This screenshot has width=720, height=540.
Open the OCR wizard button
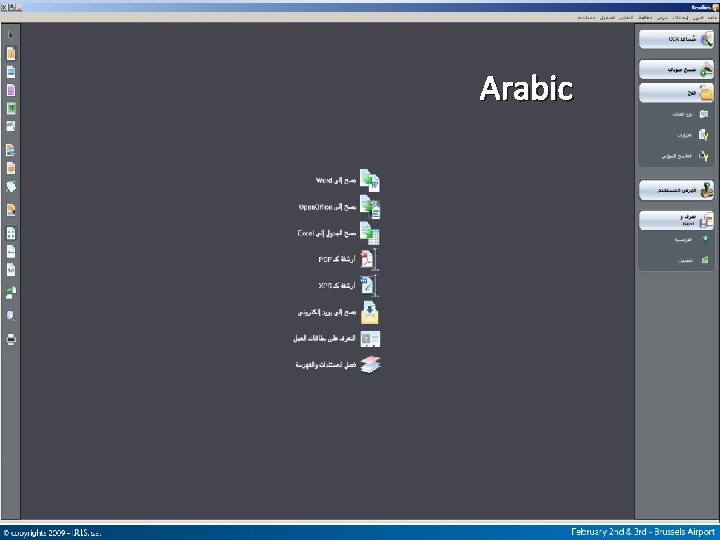[676, 39]
